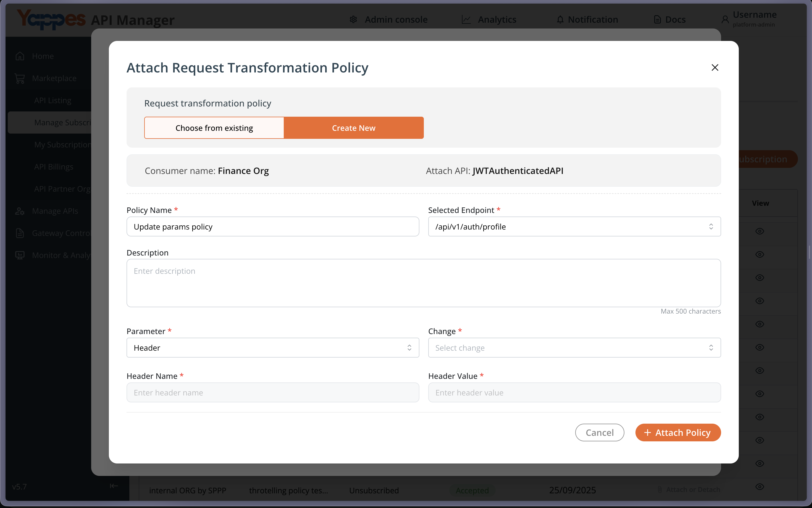The width and height of the screenshot is (812, 508).
Task: Open My Subscriptions in sidebar
Action: coord(63,145)
